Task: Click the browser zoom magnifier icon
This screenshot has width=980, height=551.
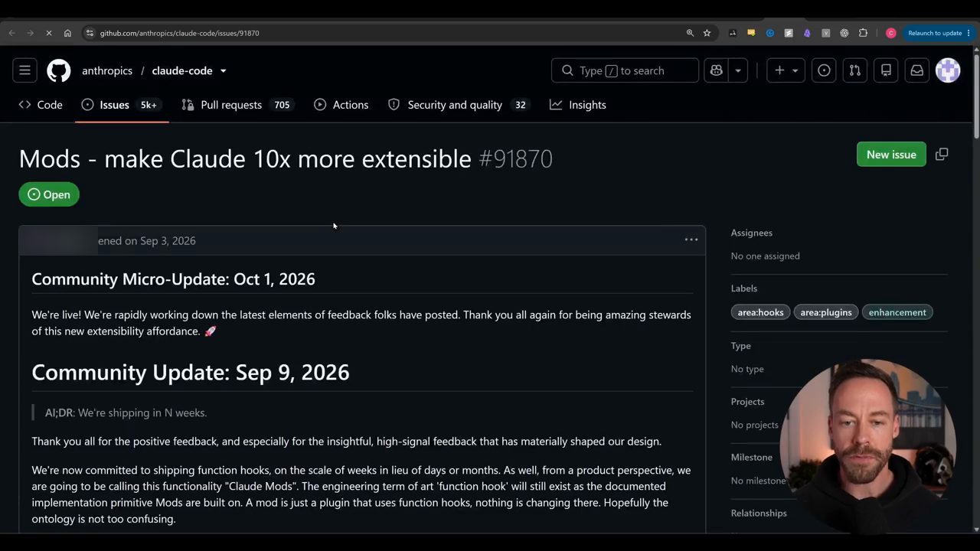Action: pos(690,33)
